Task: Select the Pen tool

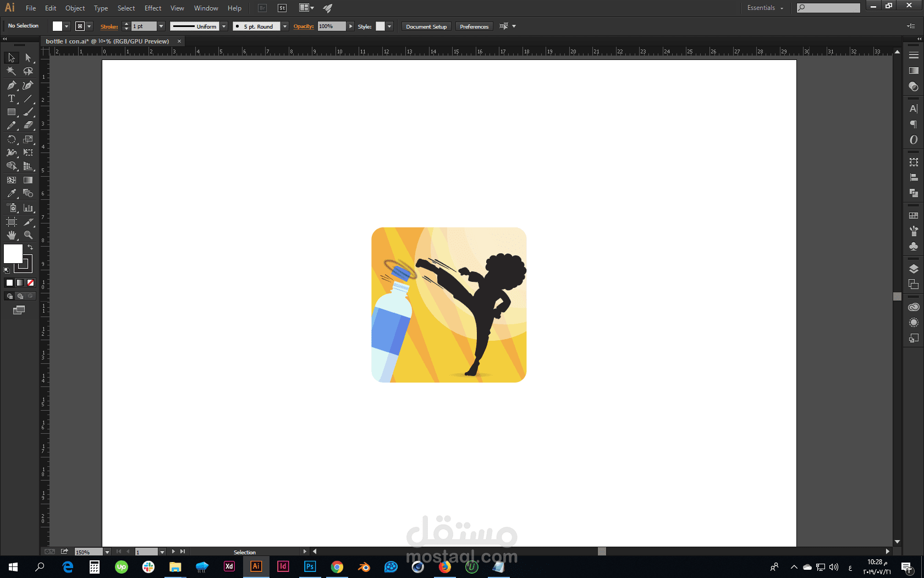Action: coord(12,85)
